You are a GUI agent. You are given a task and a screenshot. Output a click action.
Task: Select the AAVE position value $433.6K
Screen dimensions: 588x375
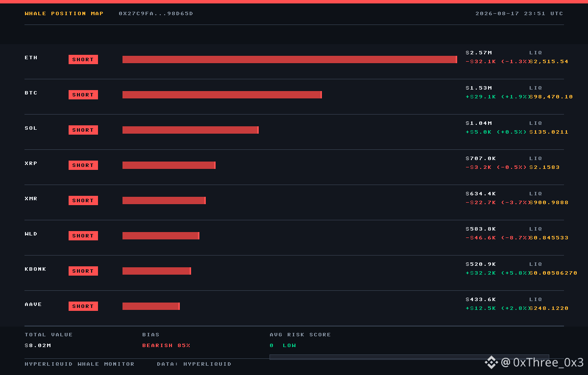point(481,300)
